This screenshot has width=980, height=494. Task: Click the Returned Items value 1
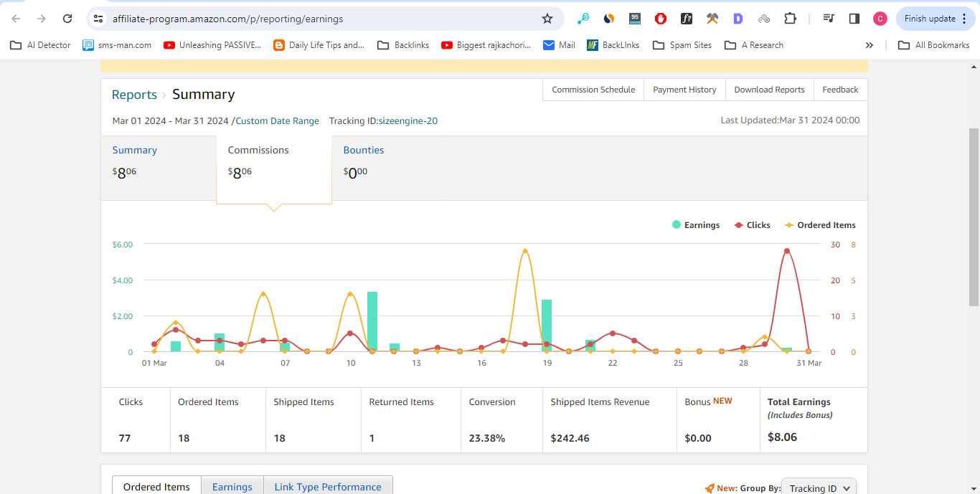(x=372, y=438)
